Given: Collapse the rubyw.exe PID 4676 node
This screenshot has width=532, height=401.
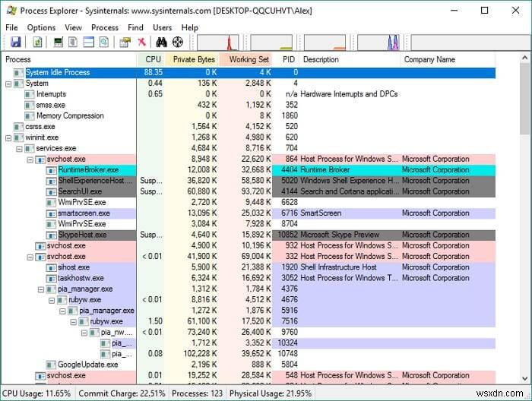Looking at the screenshot, I should tap(52, 300).
